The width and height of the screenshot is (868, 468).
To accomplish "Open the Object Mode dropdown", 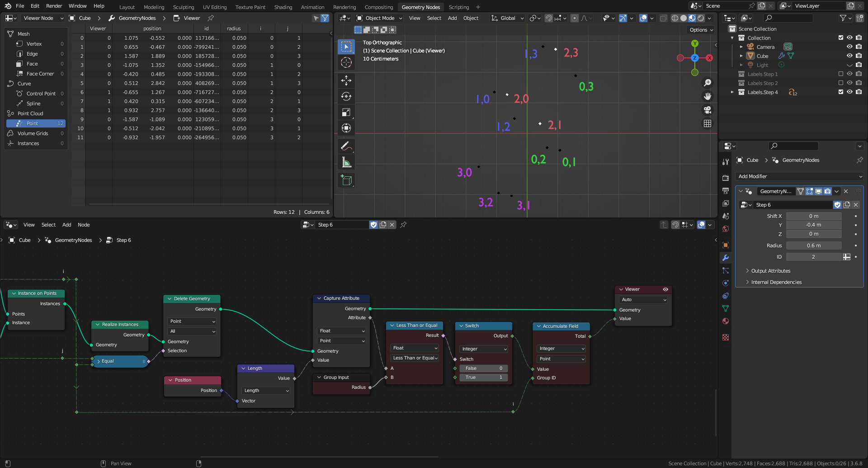I will coord(378,18).
